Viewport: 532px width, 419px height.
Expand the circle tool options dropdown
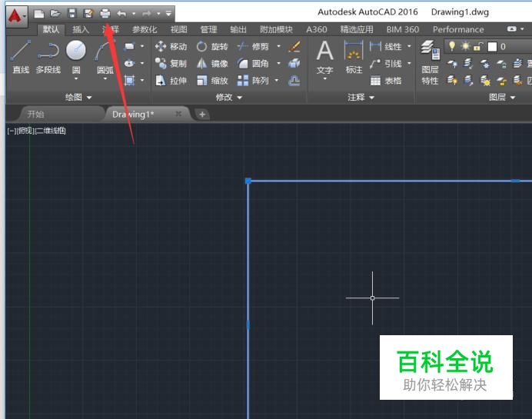coord(76,78)
